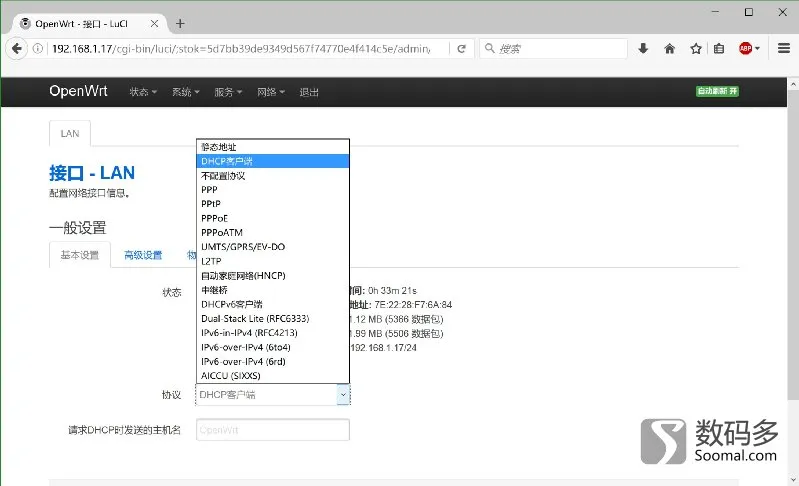Click the page vertical scrollbar

793,245
